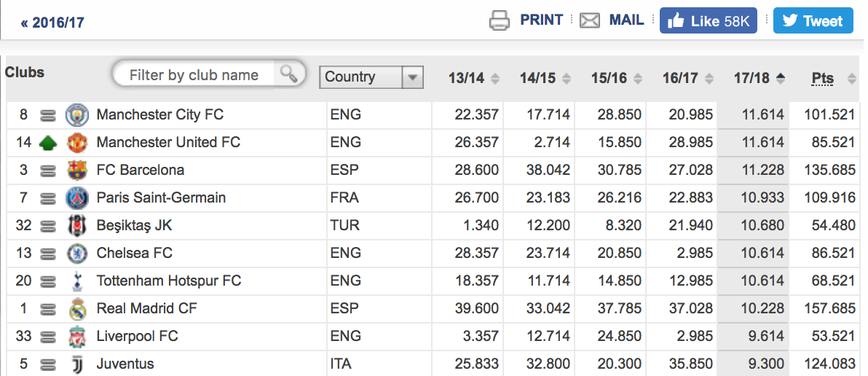The width and height of the screenshot is (868, 376).
Task: Click the FC Barcelona crest
Action: point(77,170)
